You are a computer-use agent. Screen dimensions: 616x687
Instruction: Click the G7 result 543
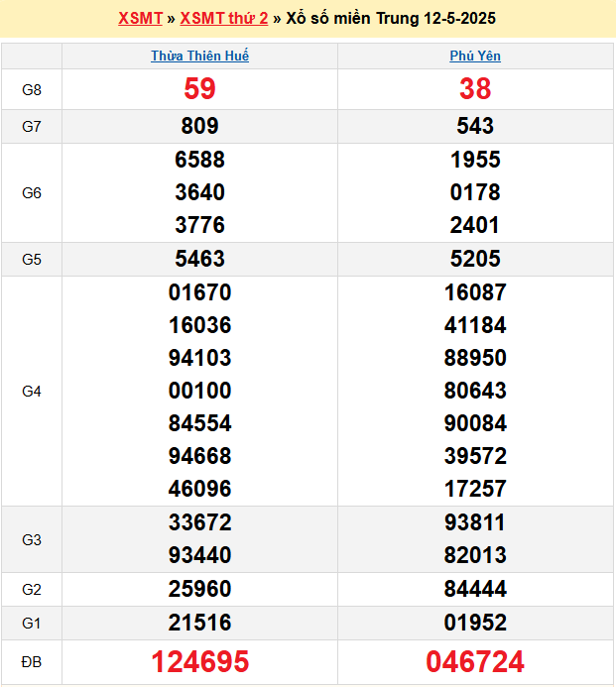click(x=475, y=126)
